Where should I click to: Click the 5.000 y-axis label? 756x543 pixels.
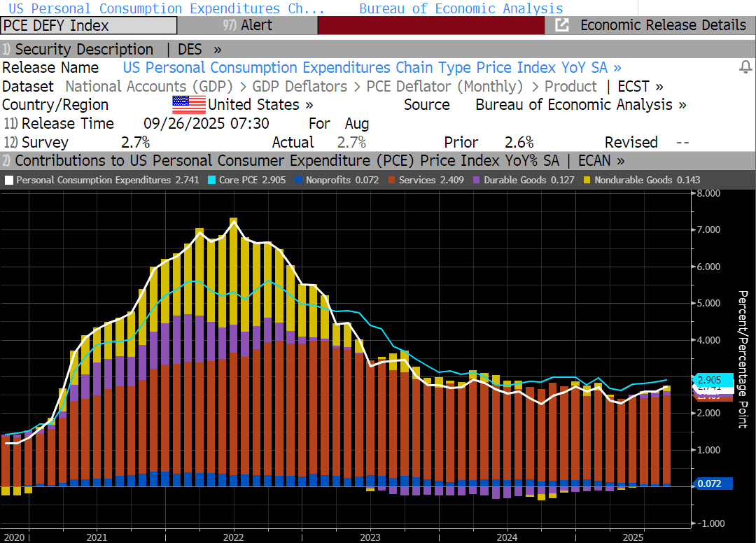coord(708,303)
